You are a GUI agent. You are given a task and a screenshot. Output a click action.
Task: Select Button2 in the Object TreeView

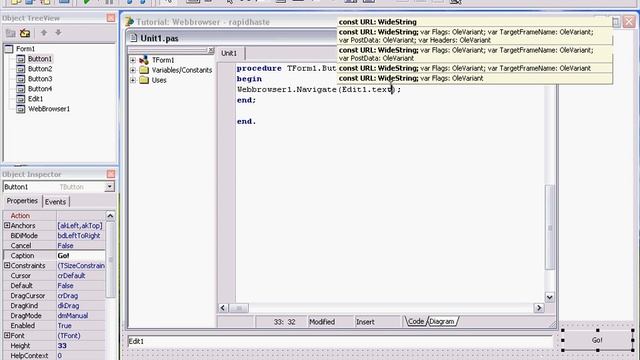click(x=40, y=69)
